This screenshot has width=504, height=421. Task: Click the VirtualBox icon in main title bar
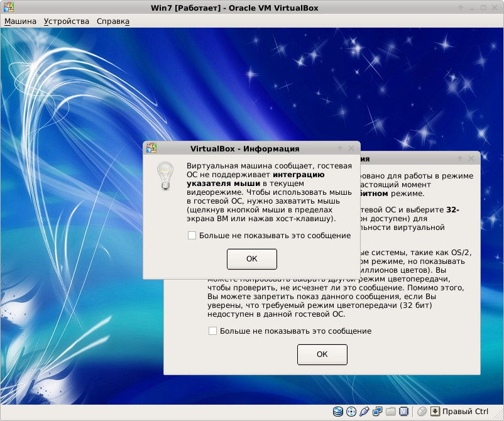click(x=9, y=7)
